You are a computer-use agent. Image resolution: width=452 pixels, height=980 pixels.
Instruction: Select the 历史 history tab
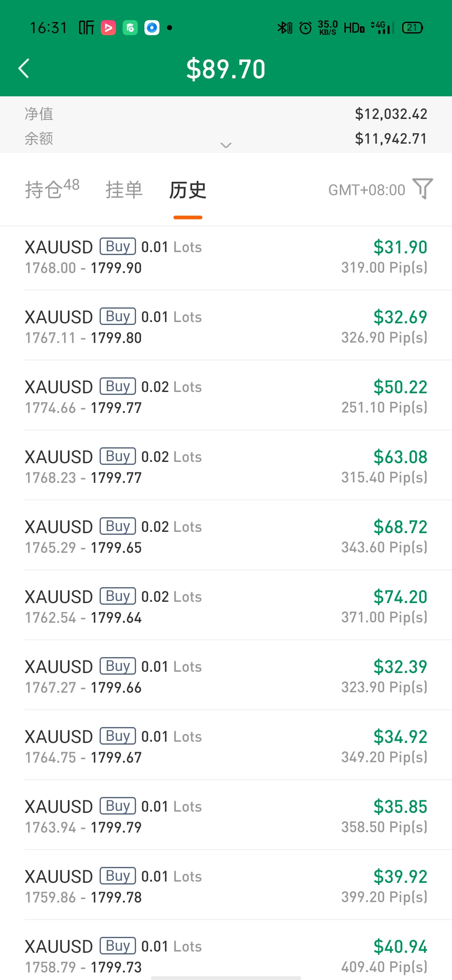pos(188,190)
